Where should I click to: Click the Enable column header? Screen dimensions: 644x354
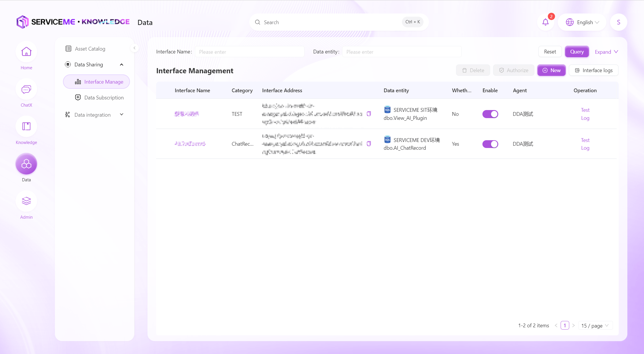tap(490, 91)
